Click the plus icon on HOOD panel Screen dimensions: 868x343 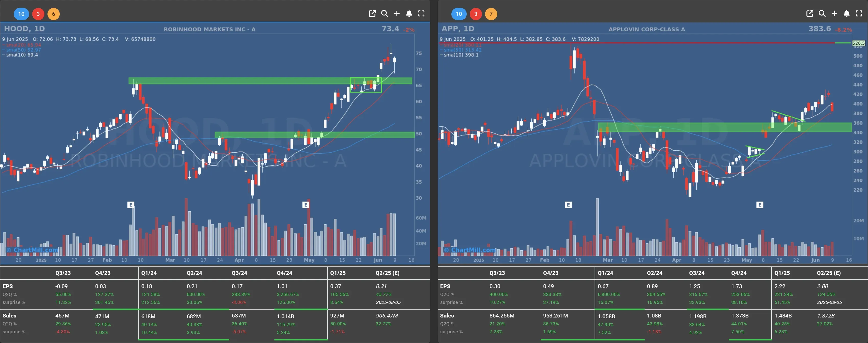tap(397, 14)
